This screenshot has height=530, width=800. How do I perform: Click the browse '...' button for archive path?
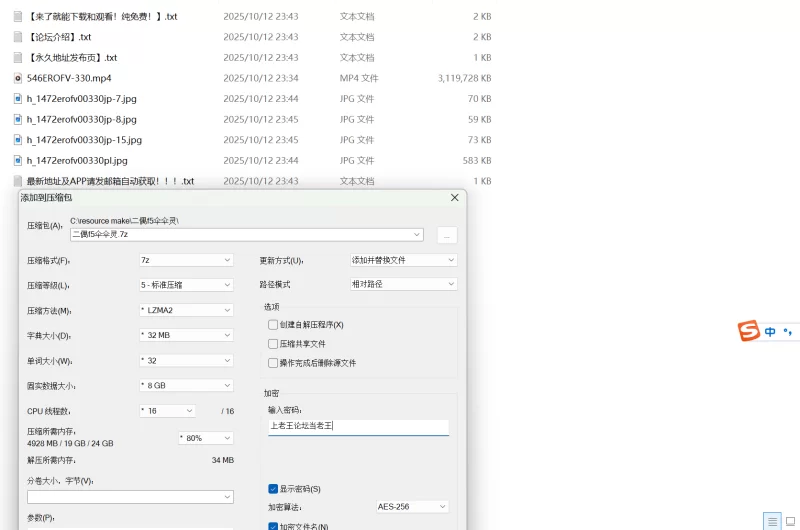click(x=447, y=235)
